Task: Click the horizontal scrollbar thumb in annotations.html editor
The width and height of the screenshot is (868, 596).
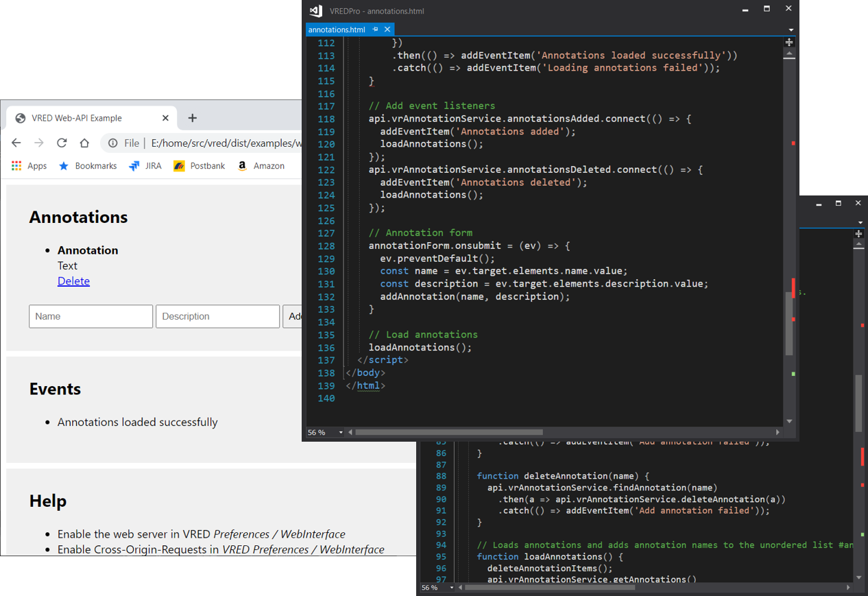Action: pos(448,433)
